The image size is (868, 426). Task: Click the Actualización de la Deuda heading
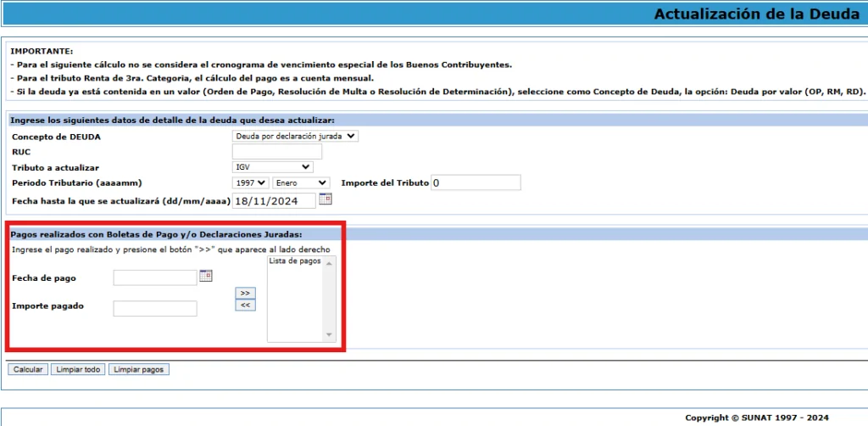[x=757, y=14]
